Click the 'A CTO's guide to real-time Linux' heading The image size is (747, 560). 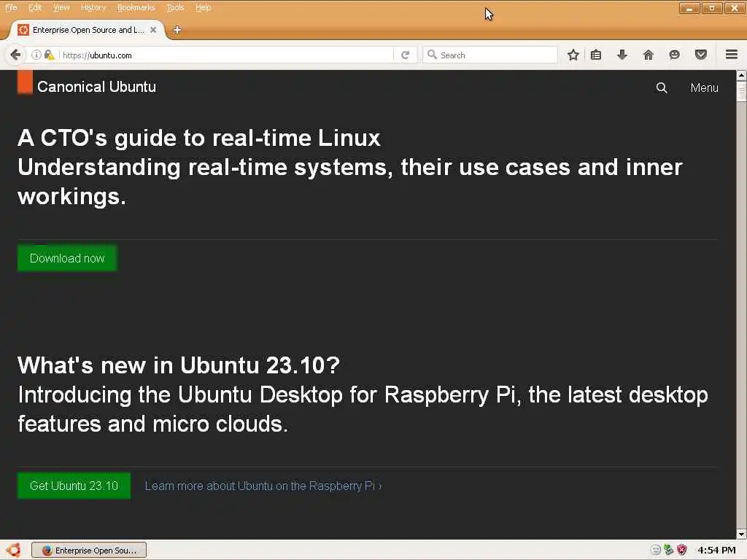pos(199,138)
